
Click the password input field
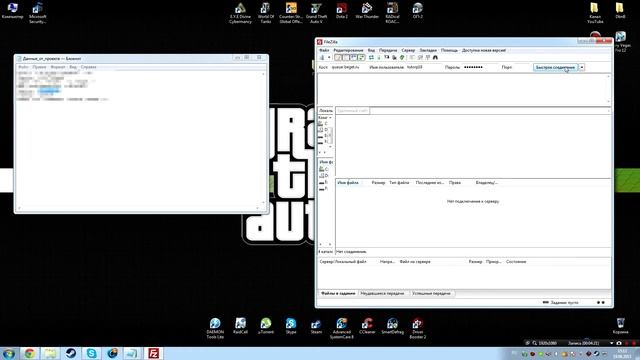point(480,67)
